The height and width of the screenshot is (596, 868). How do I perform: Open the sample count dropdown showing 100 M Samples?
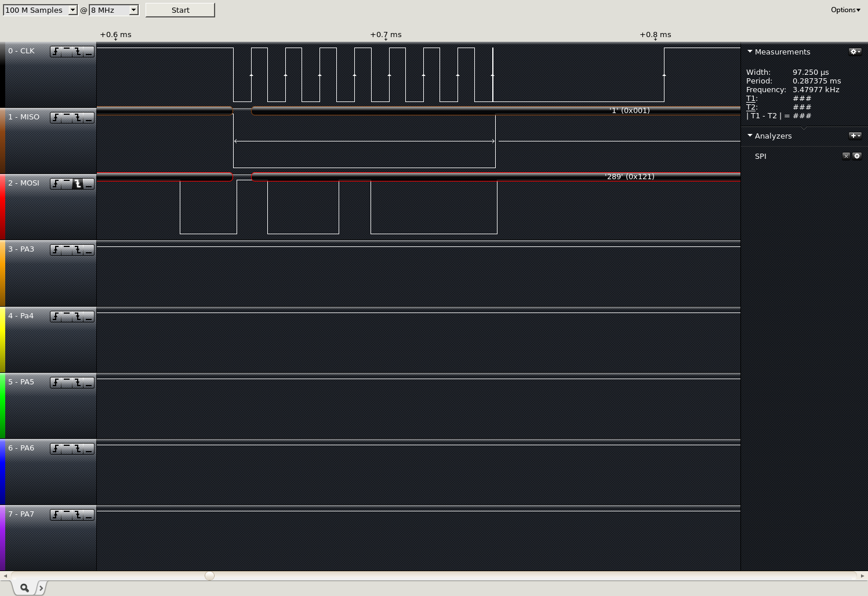pos(40,10)
